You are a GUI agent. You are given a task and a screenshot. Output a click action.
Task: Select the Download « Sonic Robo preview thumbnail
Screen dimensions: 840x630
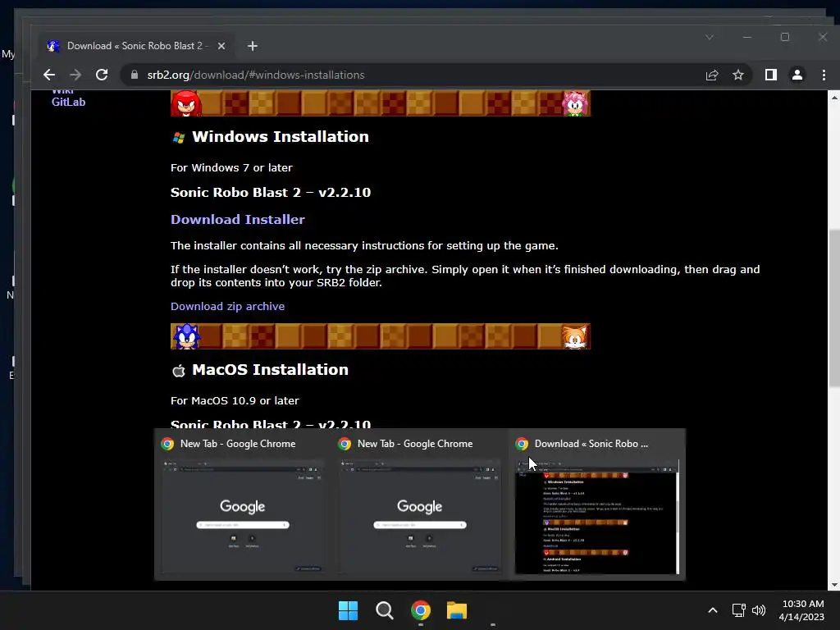(597, 504)
